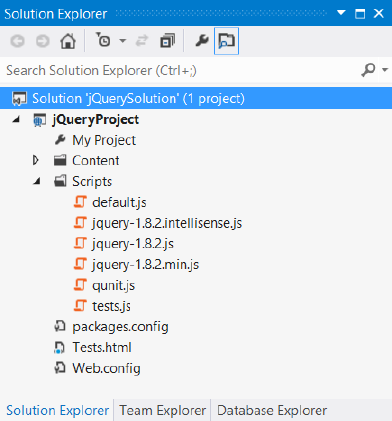Collapse the Scripts folder
The image size is (392, 421).
click(x=37, y=181)
